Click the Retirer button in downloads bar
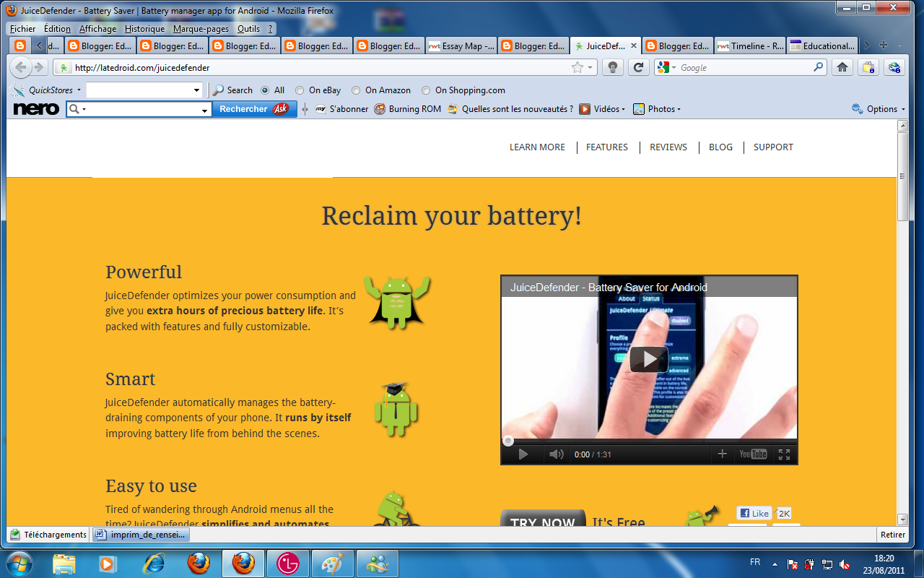The width and height of the screenshot is (924, 578). pyautogui.click(x=892, y=535)
